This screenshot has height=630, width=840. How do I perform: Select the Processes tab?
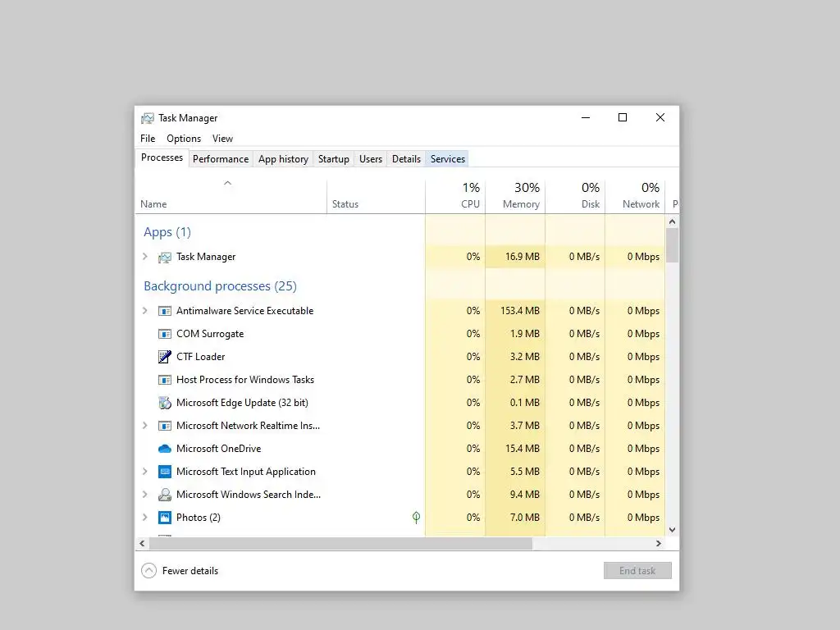(x=162, y=157)
